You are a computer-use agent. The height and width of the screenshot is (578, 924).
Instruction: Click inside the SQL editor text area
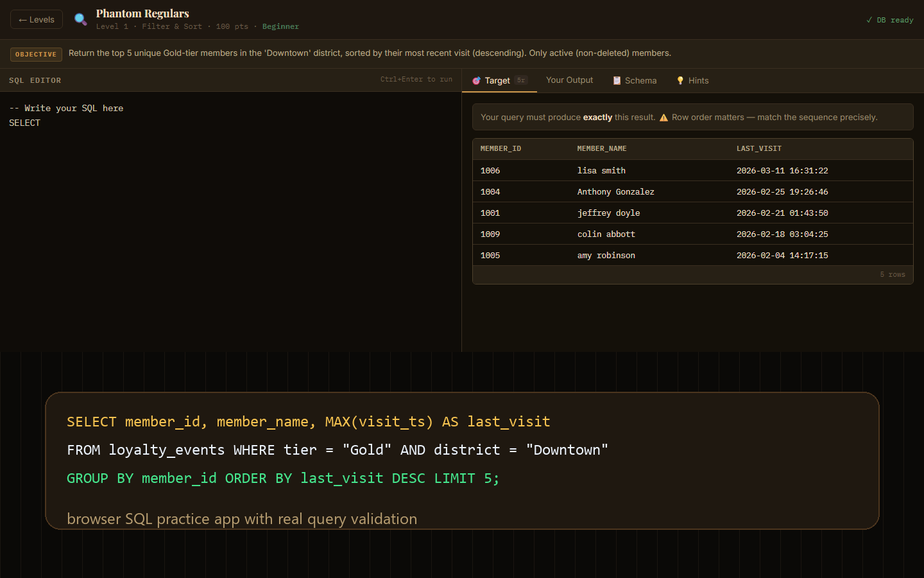pyautogui.click(x=230, y=222)
